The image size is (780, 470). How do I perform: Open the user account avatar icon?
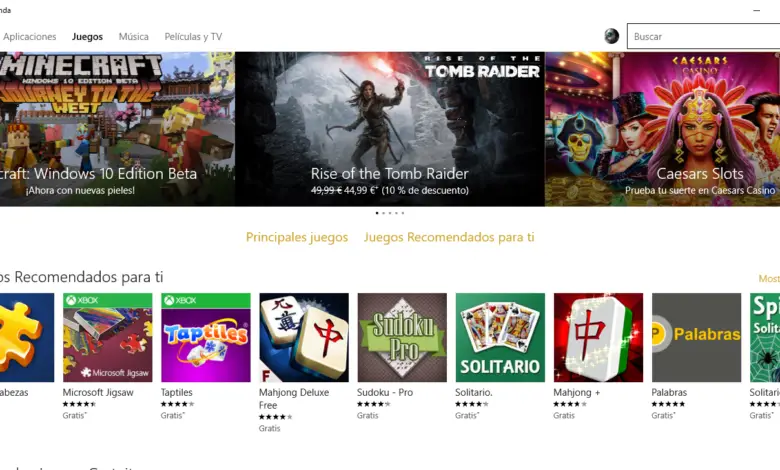click(x=611, y=36)
